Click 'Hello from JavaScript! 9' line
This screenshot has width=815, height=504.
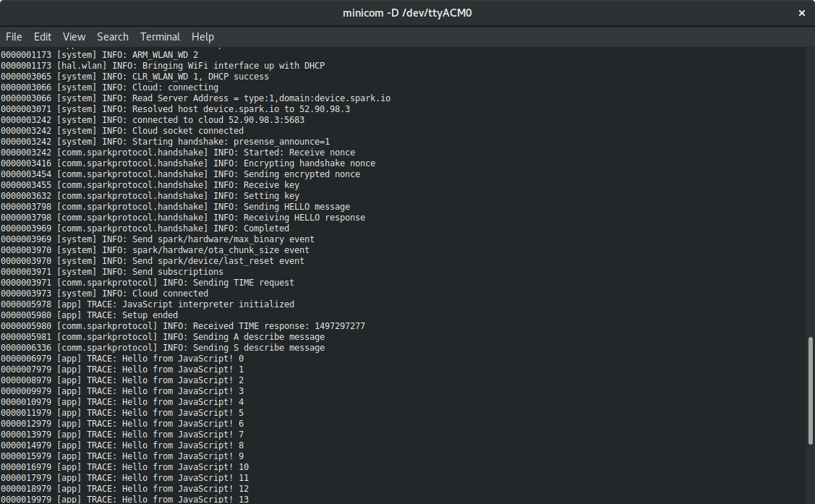[x=122, y=456]
